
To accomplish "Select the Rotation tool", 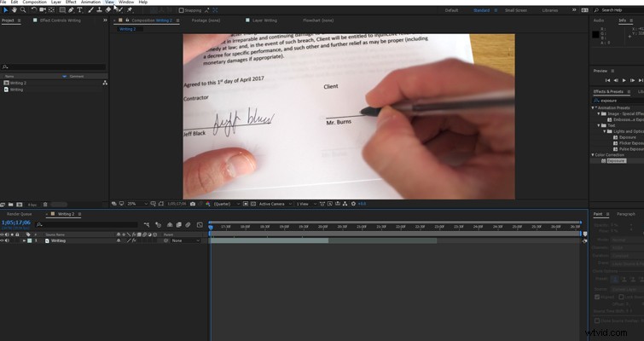I will click(x=33, y=10).
